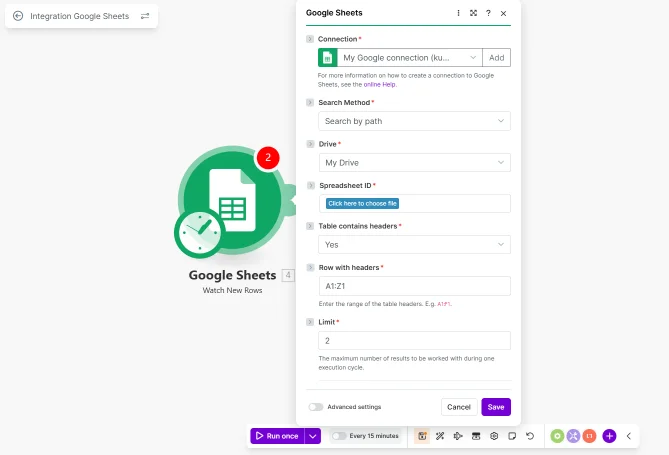Open the Table contains headers Yes dropdown

click(x=414, y=245)
